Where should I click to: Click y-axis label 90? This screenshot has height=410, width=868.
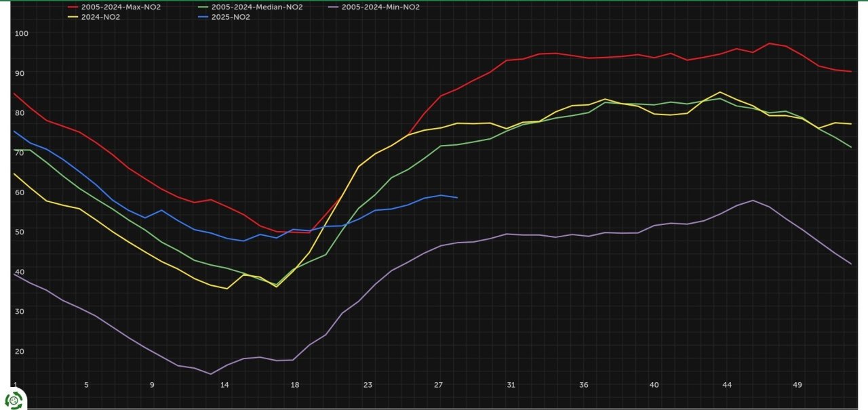19,73
